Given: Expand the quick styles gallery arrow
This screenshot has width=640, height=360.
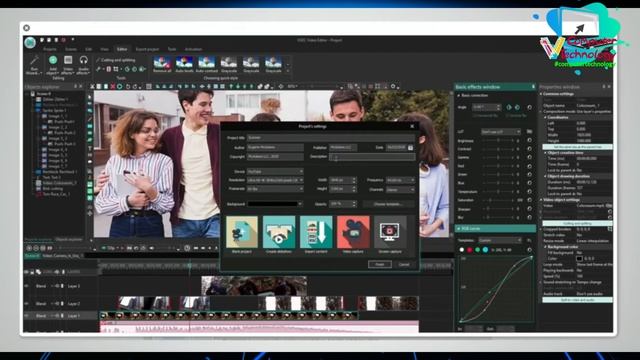Looking at the screenshot, I should [x=288, y=71].
